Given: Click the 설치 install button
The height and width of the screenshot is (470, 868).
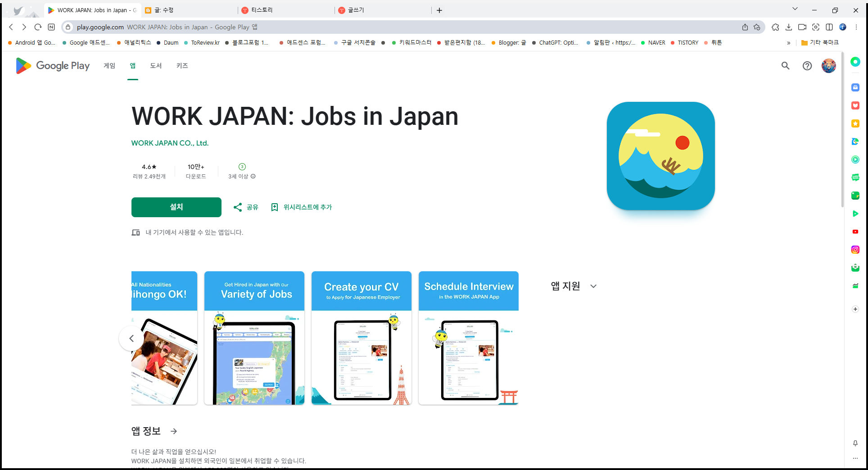Looking at the screenshot, I should (176, 207).
